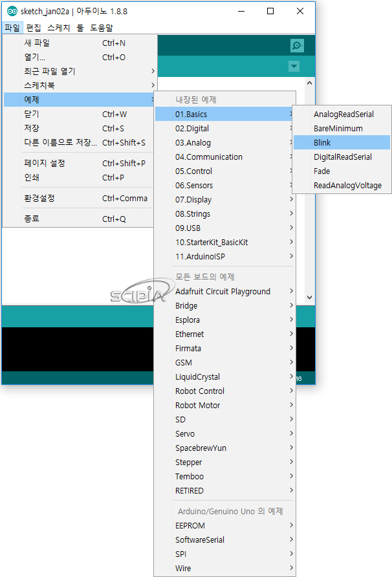Choose 인쇄 from file menu

tap(80, 178)
